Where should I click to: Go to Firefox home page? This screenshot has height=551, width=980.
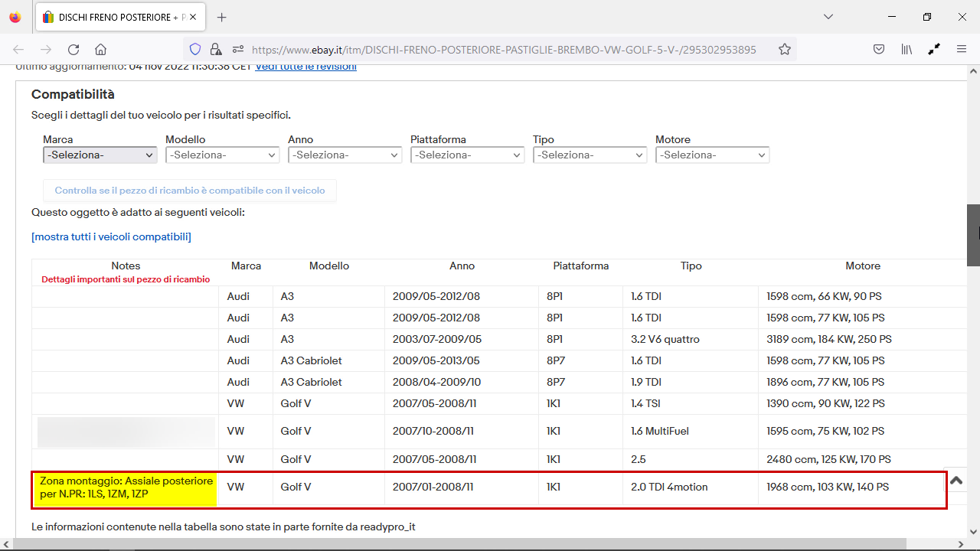point(100,49)
